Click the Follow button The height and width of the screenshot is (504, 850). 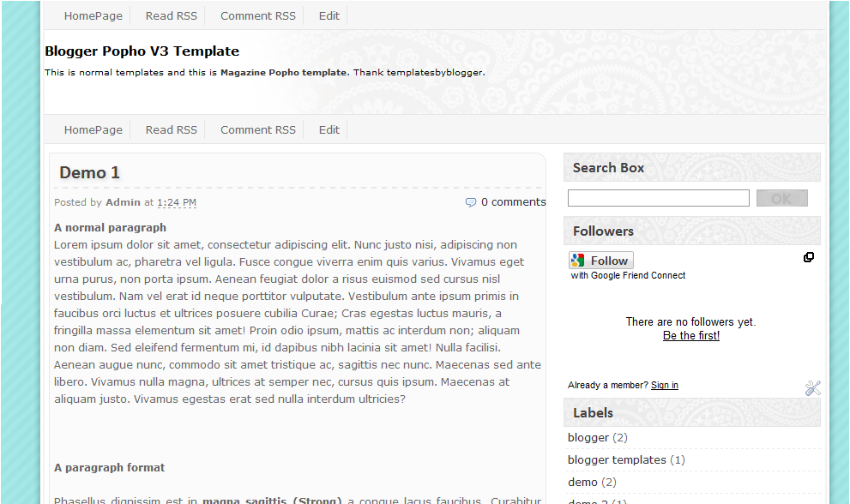[606, 260]
